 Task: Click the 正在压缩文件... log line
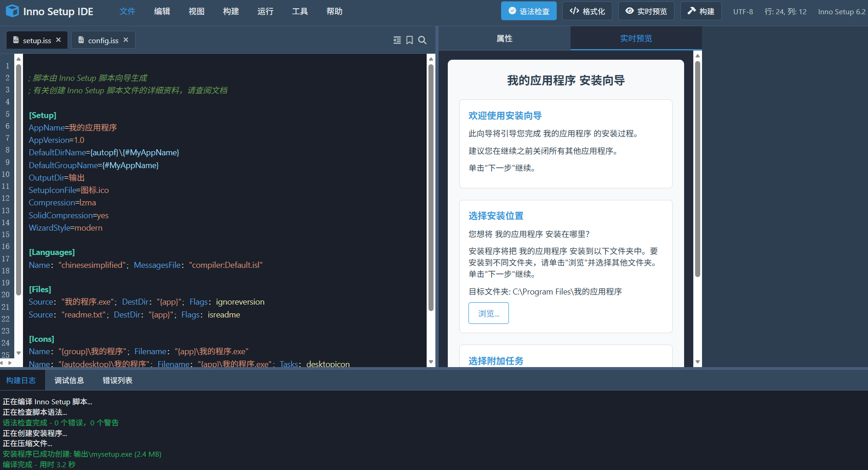coord(28,443)
